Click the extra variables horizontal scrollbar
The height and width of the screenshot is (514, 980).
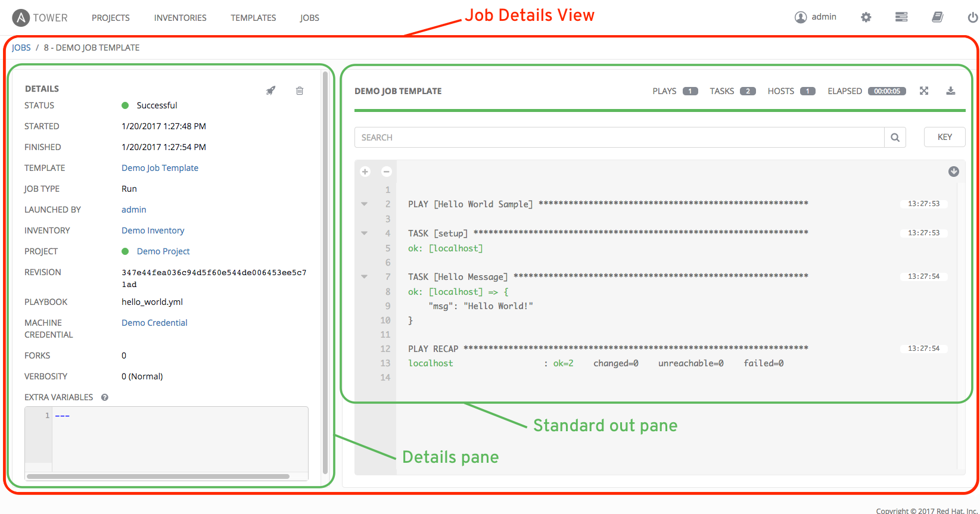[x=158, y=476]
